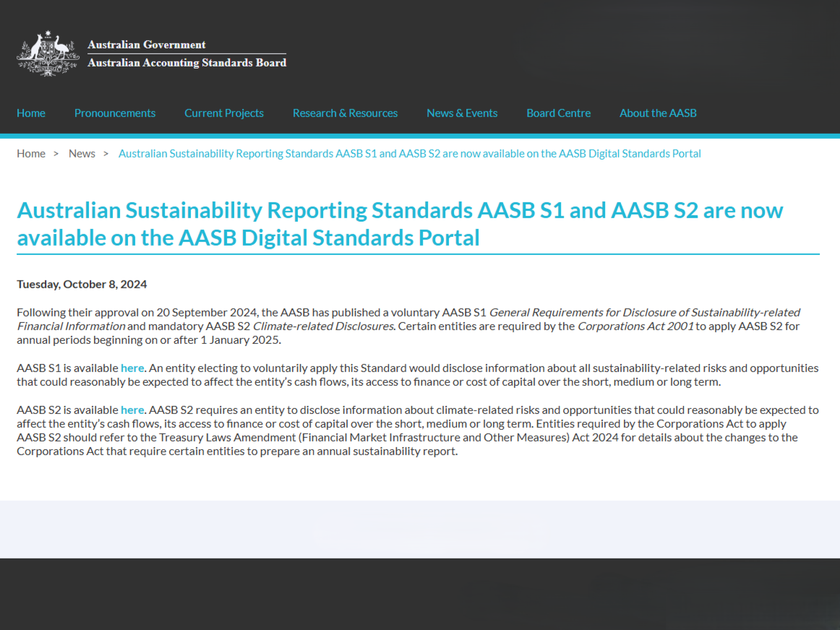Click the 'annual periods beginning on or after 1 January 2025' text
The height and width of the screenshot is (630, 840).
[148, 340]
